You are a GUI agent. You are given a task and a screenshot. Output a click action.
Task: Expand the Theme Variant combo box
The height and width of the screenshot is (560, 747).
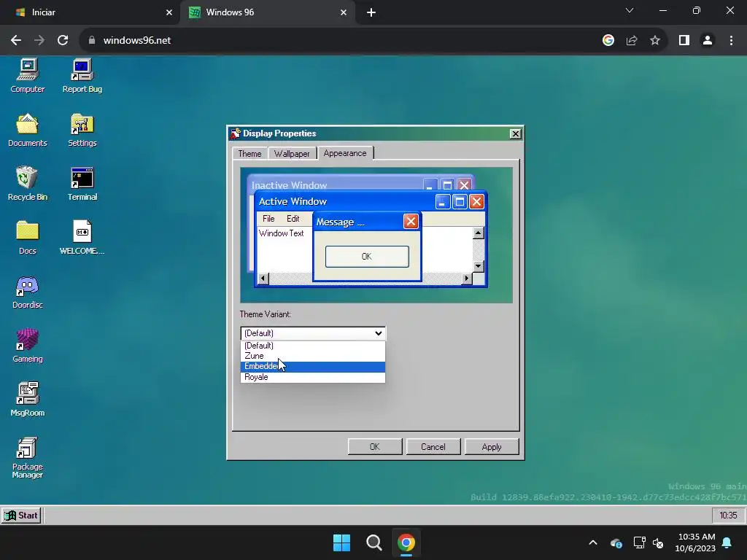(x=312, y=333)
